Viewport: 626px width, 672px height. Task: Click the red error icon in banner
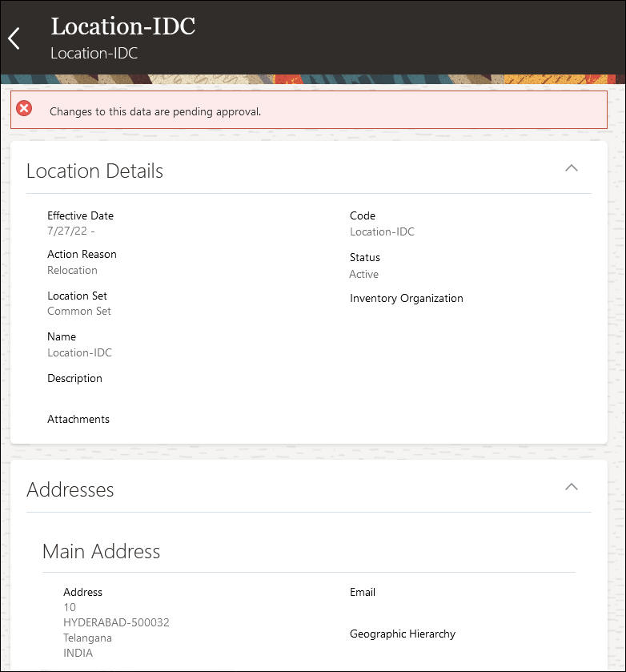[24, 108]
